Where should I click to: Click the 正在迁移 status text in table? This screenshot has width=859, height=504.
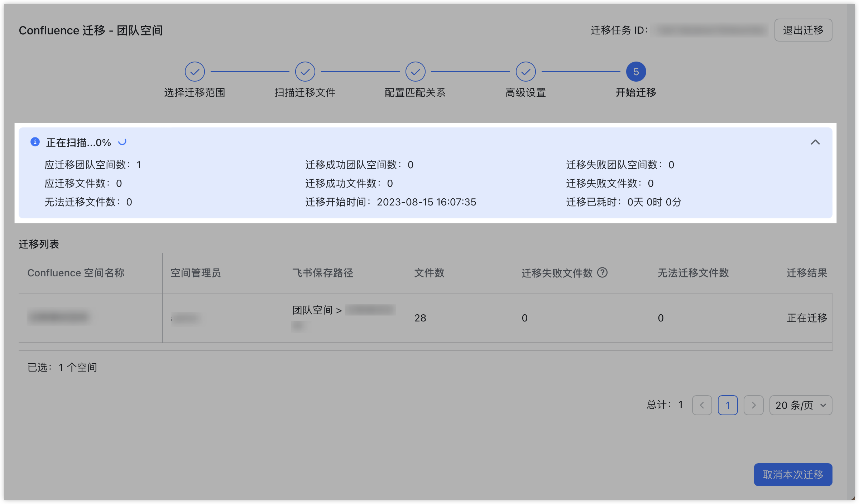pos(806,318)
